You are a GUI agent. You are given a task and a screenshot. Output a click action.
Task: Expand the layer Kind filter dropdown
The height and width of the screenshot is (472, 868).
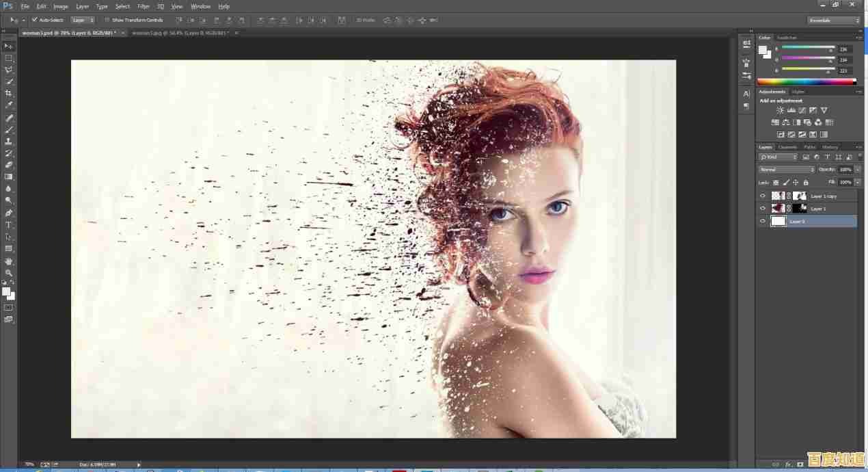point(778,157)
